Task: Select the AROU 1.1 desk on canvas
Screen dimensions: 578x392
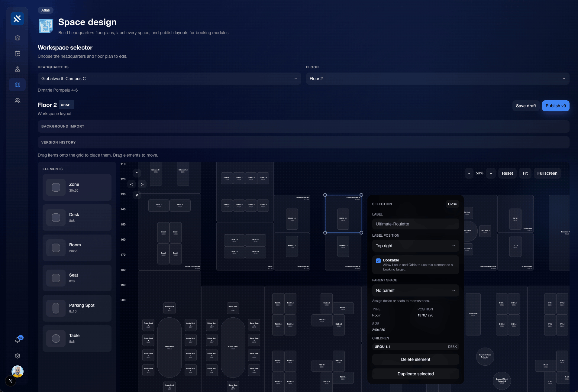Action: point(292,246)
